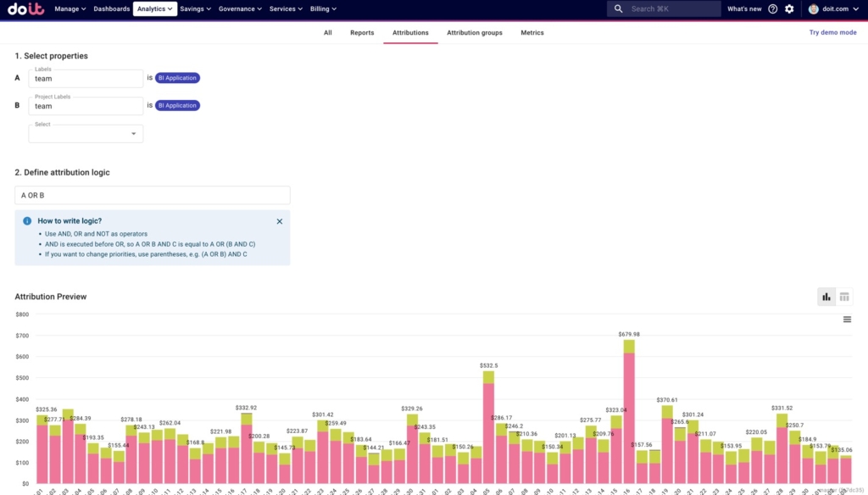This screenshot has width=868, height=495.
Task: Switch to the Reports tab
Action: 362,33
